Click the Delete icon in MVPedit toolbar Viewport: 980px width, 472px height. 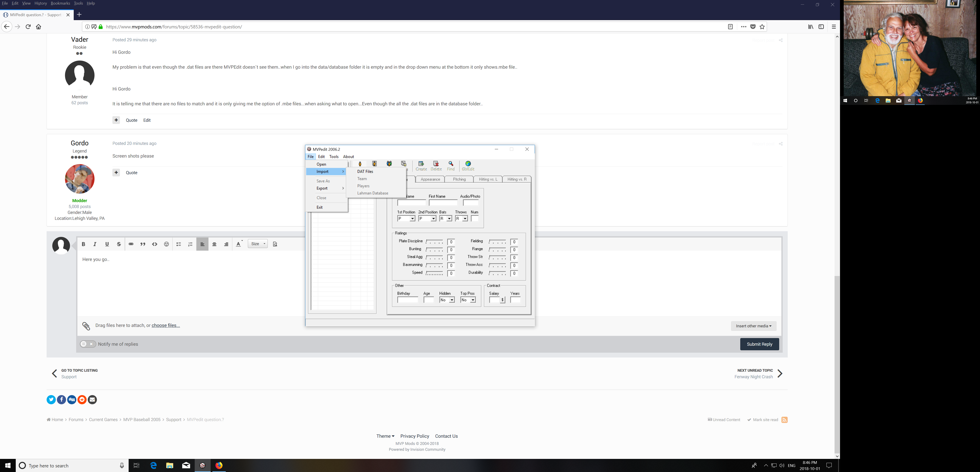[x=436, y=166]
